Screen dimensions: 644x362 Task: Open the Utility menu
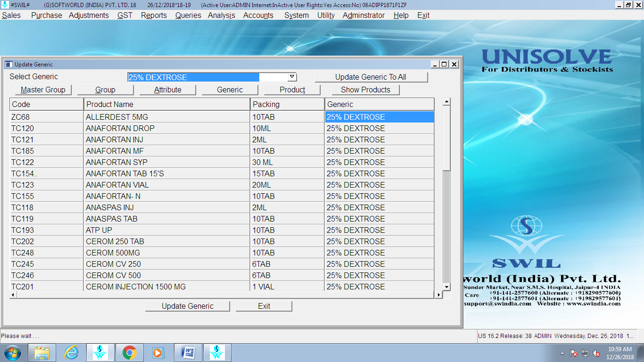click(x=326, y=15)
